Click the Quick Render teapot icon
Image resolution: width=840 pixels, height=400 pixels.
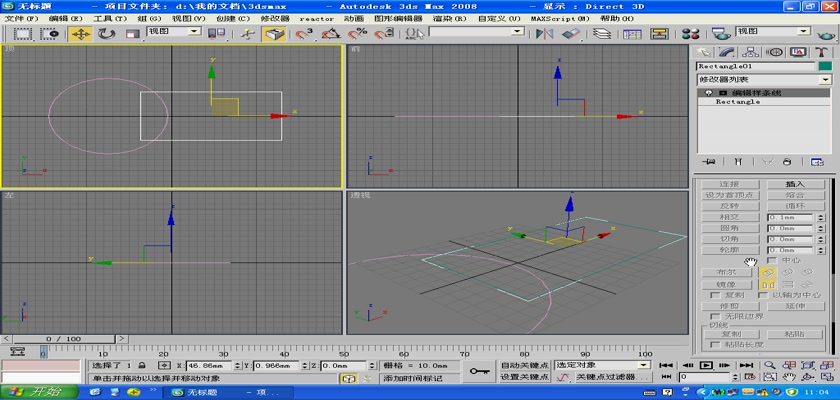827,35
